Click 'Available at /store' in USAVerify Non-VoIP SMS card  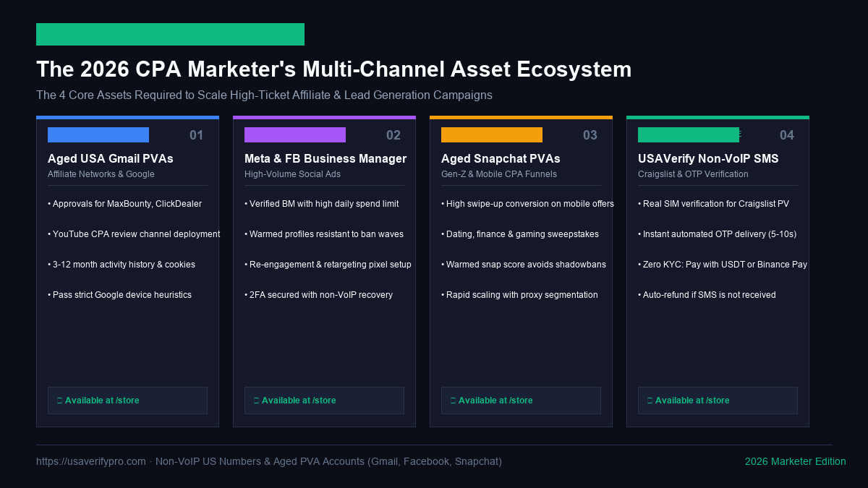tap(718, 401)
